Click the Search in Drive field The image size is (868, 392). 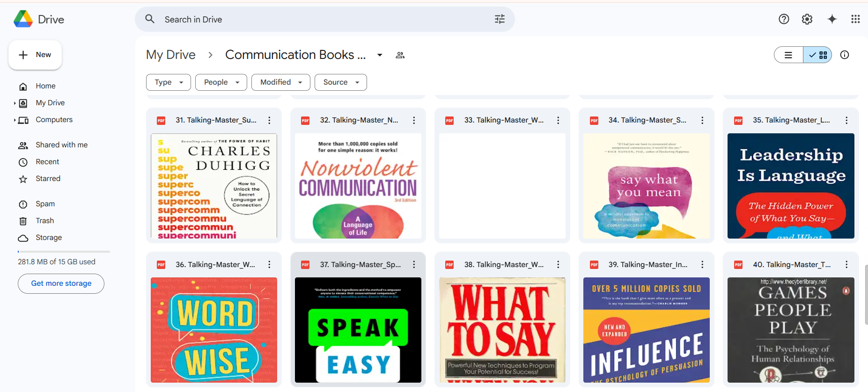click(x=325, y=19)
